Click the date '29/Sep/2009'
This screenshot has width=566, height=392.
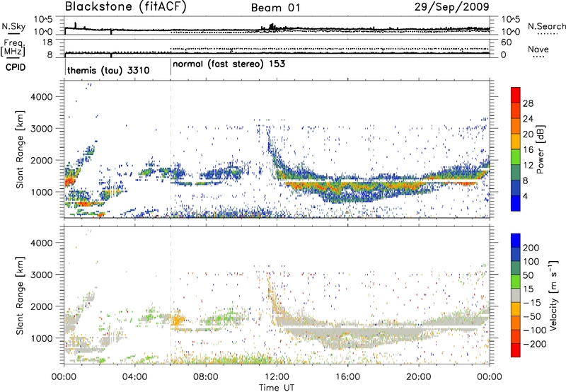(x=451, y=6)
